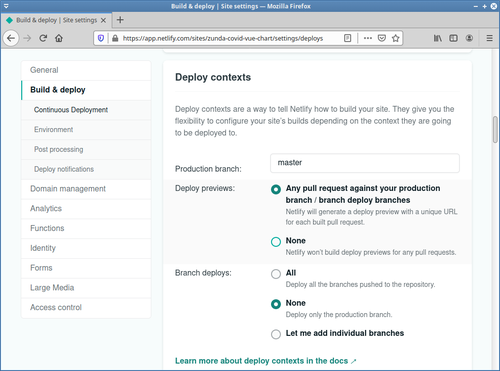The height and width of the screenshot is (371, 500).
Task: Go to Deploy notifications subsection
Action: [x=86, y=169]
